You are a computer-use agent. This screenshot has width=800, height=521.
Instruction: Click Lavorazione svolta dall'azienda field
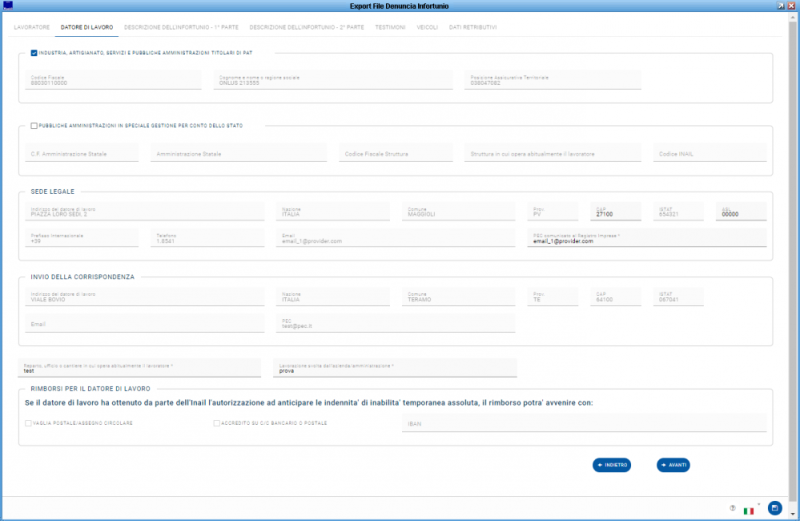395,368
